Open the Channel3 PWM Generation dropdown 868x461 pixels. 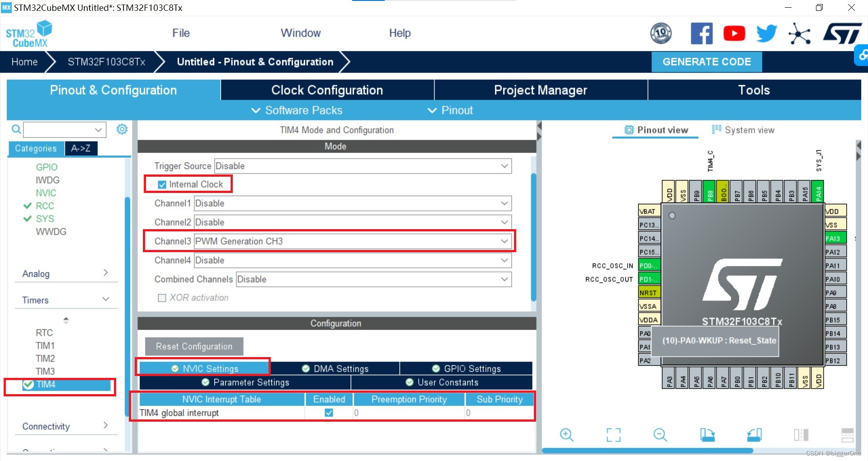[x=353, y=241]
